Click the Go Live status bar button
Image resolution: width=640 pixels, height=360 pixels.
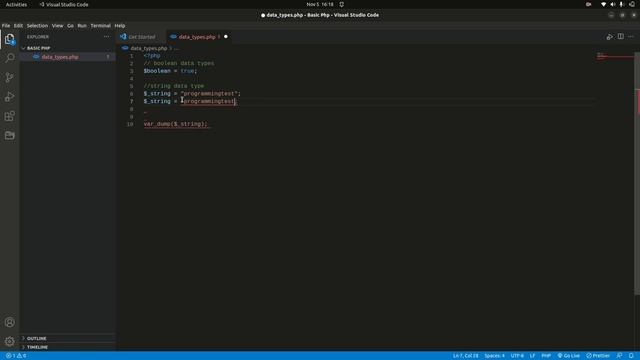pos(569,356)
